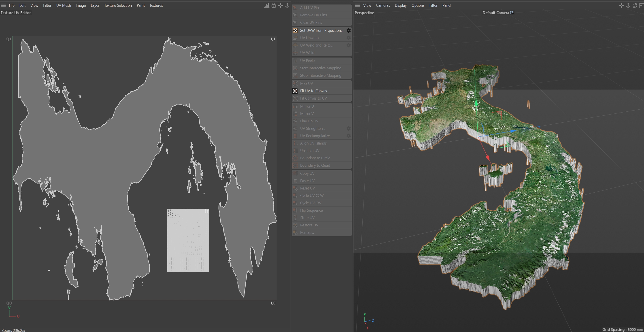644x332 pixels.
Task: Expand the Cameras menu in viewport
Action: (383, 5)
